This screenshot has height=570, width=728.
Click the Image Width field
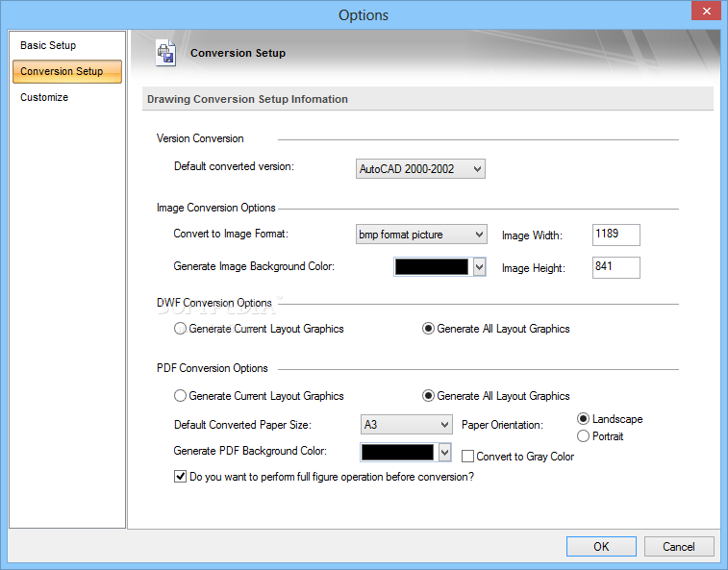616,235
